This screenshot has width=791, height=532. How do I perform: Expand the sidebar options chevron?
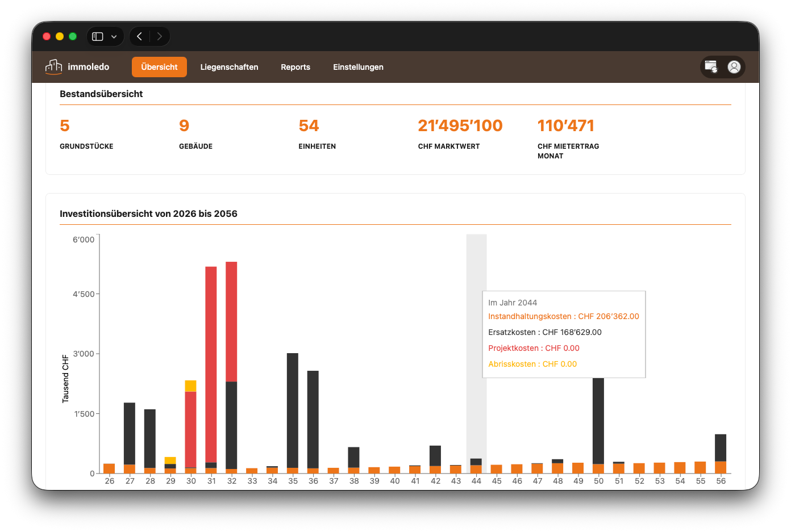pos(114,36)
